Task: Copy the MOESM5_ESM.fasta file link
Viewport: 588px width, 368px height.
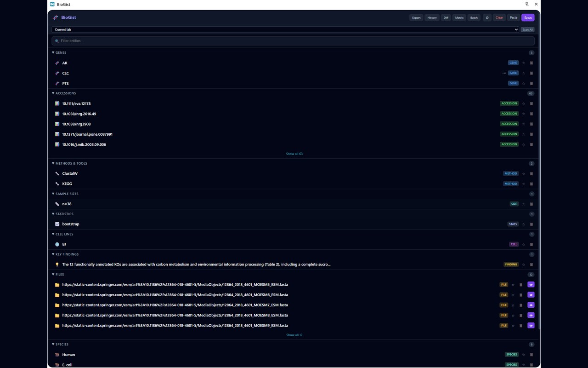Action: pos(521,285)
